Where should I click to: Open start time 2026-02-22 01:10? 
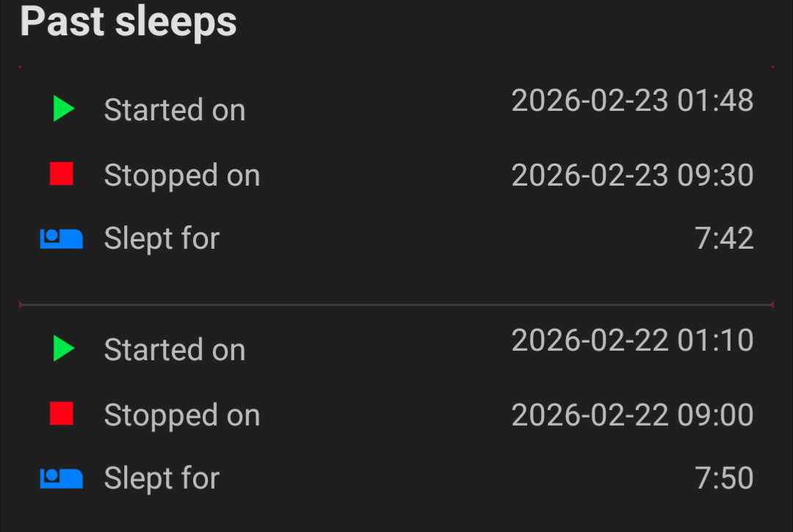tap(632, 340)
